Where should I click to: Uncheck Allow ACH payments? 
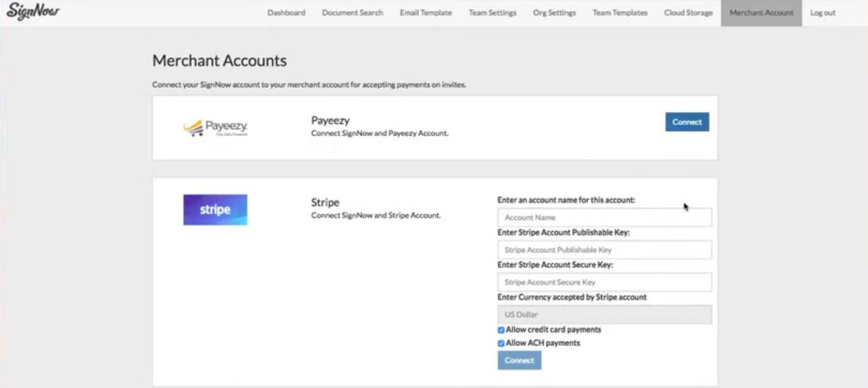501,343
